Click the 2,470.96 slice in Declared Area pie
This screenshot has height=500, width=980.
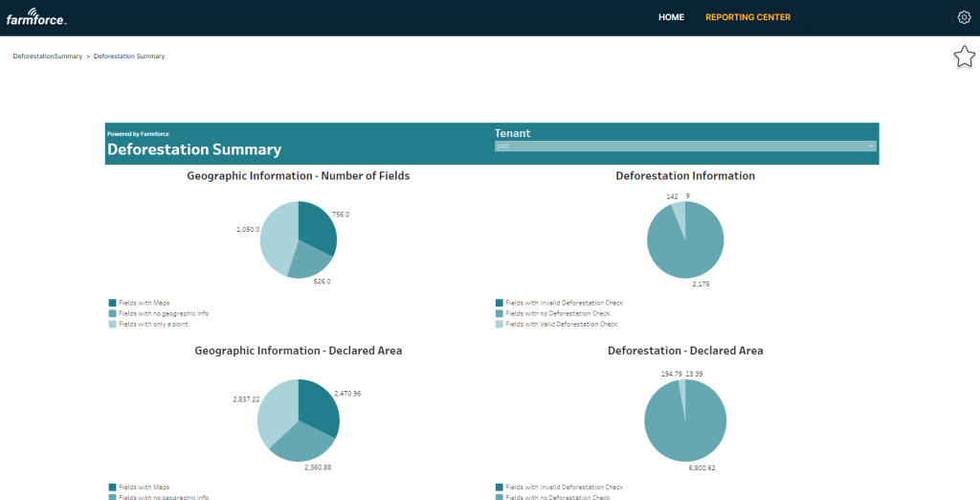[x=318, y=407]
